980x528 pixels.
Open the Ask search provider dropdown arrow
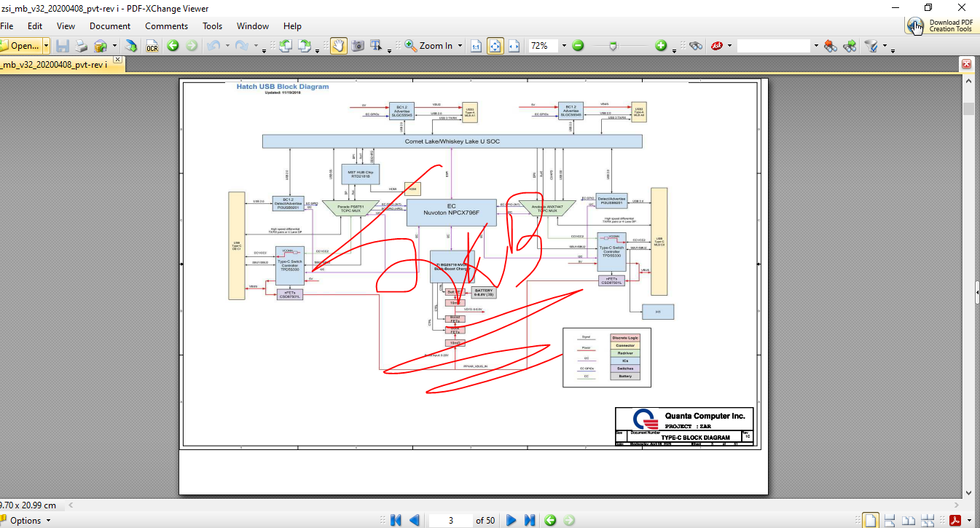click(x=730, y=46)
